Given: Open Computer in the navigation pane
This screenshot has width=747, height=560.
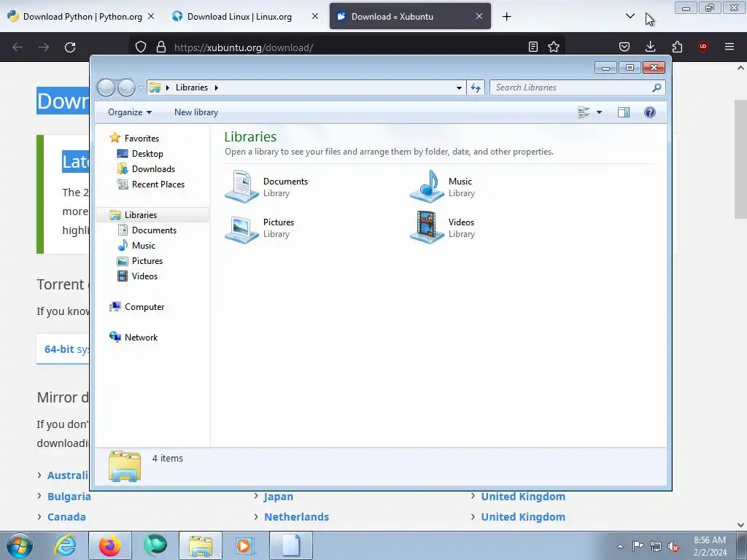Looking at the screenshot, I should [144, 307].
